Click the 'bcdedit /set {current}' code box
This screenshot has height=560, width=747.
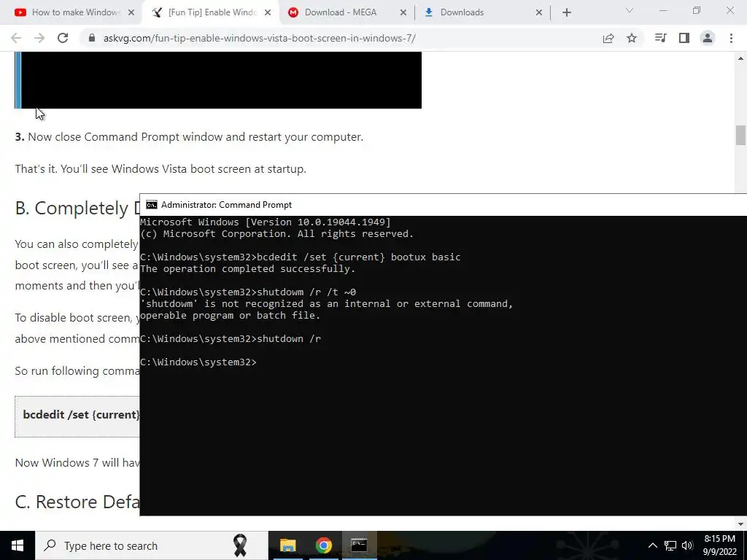[77, 416]
